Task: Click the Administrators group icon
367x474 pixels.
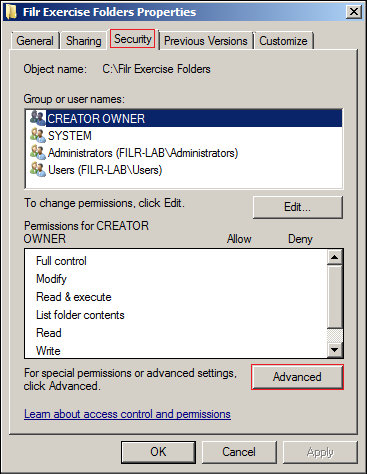Action: (x=38, y=152)
